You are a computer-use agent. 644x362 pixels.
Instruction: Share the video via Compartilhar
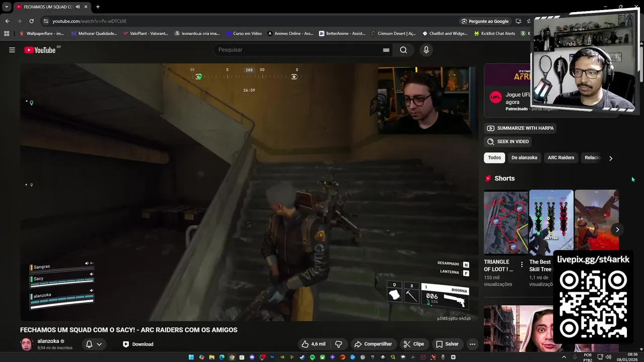(x=373, y=344)
